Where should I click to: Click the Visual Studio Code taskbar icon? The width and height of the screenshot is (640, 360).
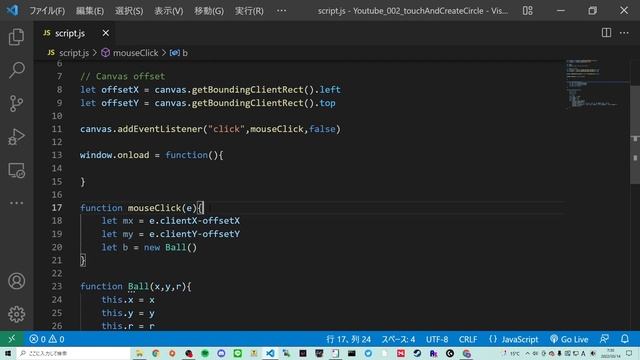tap(270, 353)
